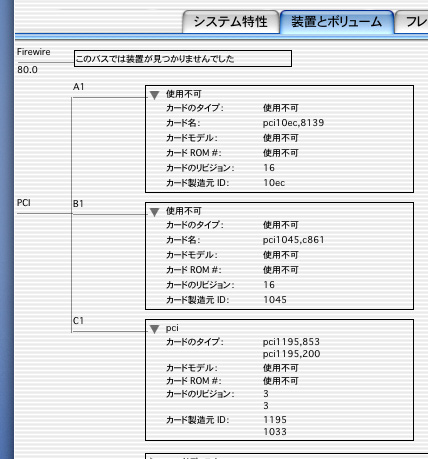Viewport: 428px width, 459px height.
Task: Click the B1 slot label
Action: 78,204
